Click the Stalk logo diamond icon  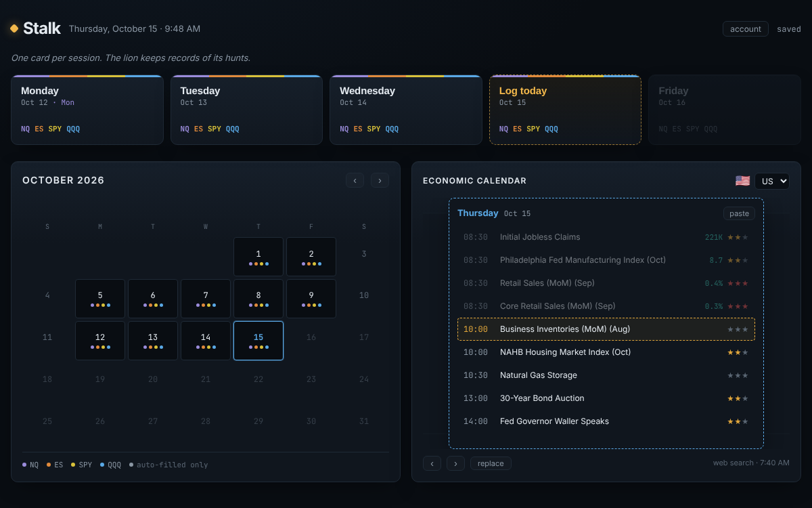coord(14,28)
